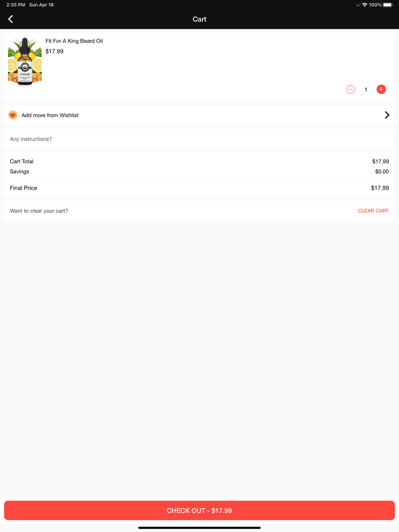Viewport: 399px width, 532px height.
Task: Tap the wishlist heart icon
Action: point(13,115)
